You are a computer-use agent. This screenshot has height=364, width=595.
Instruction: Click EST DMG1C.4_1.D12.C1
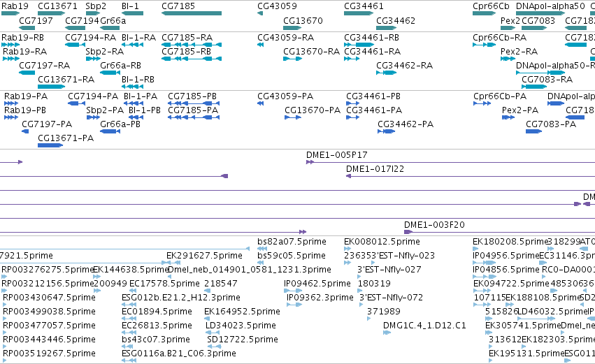(424, 326)
